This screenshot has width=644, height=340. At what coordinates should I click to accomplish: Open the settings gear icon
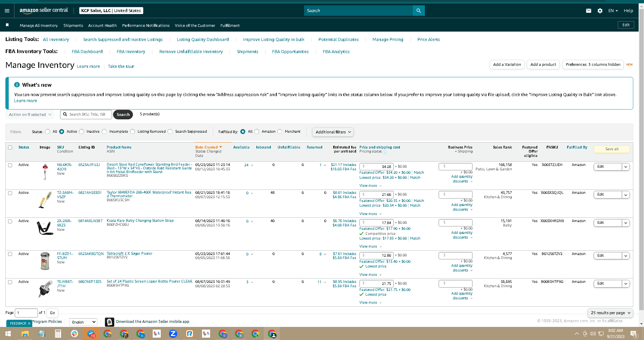click(600, 11)
